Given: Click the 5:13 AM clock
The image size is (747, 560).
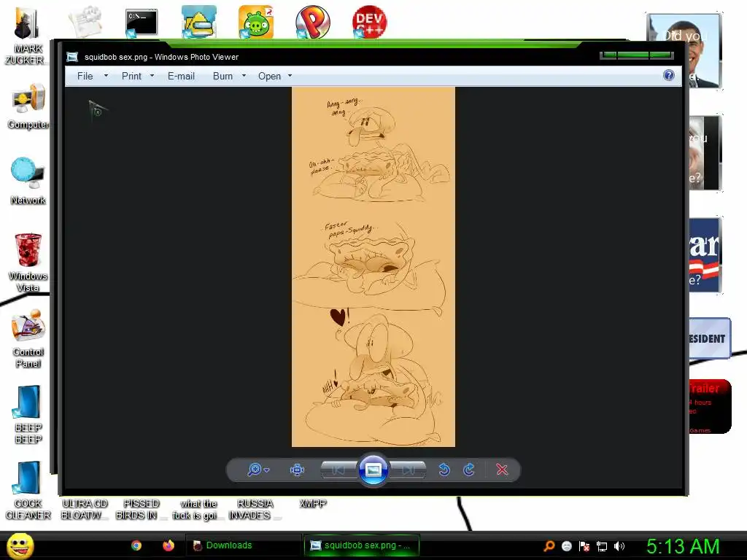Looking at the screenshot, I should coord(683,546).
